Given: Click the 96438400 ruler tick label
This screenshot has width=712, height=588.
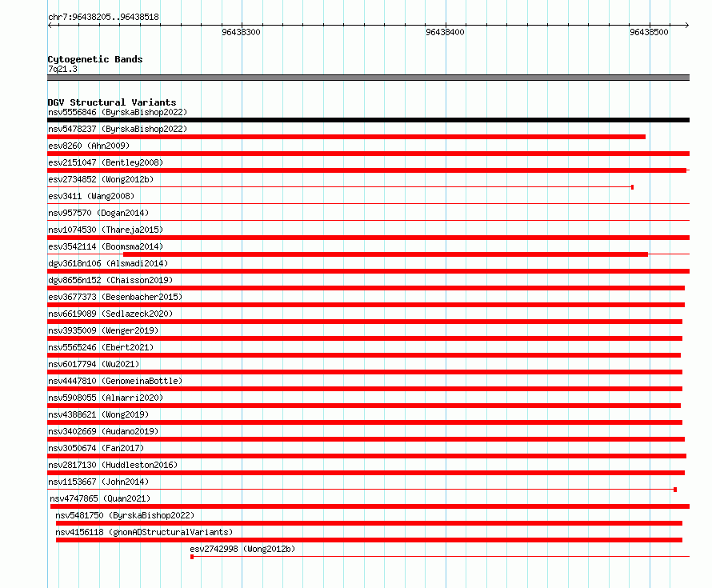Looking at the screenshot, I should coord(445,32).
